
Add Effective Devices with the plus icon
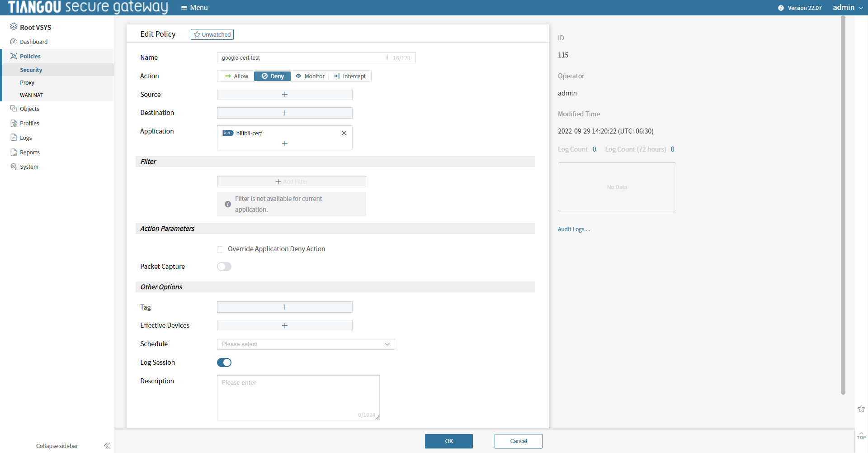coord(285,326)
